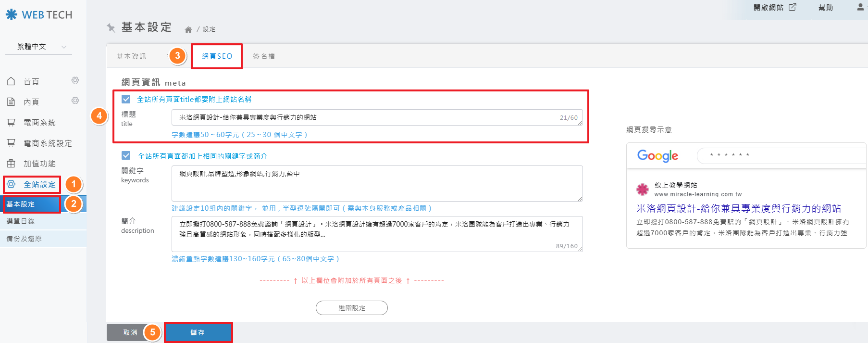
Task: Click the gear icon beside 內頁
Action: pos(75,101)
